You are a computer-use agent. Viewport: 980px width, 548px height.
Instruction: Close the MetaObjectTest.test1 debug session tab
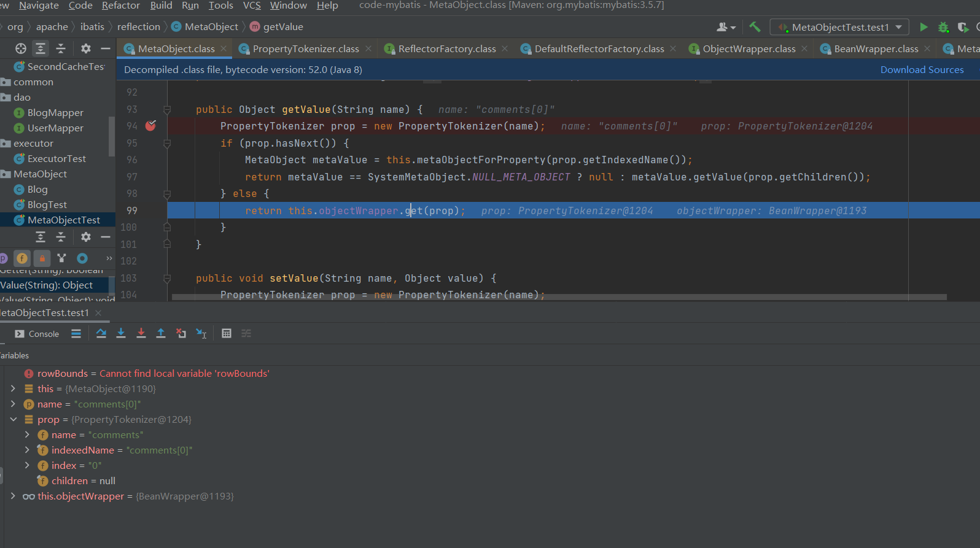click(x=98, y=313)
